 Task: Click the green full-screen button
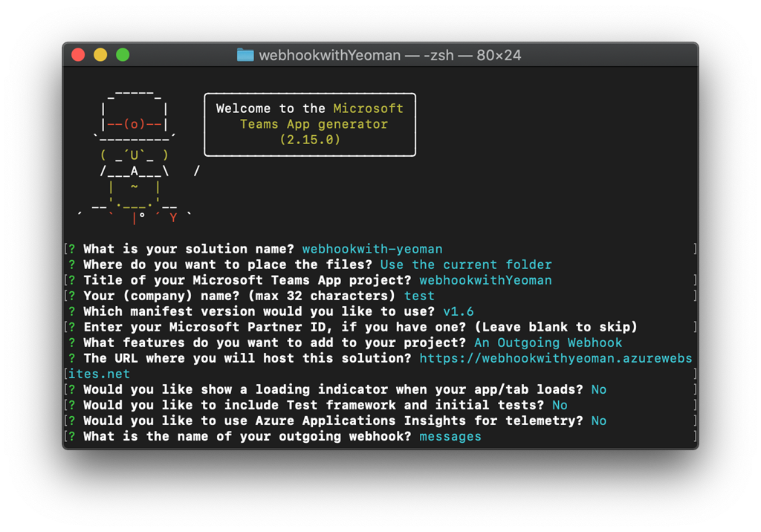(123, 54)
